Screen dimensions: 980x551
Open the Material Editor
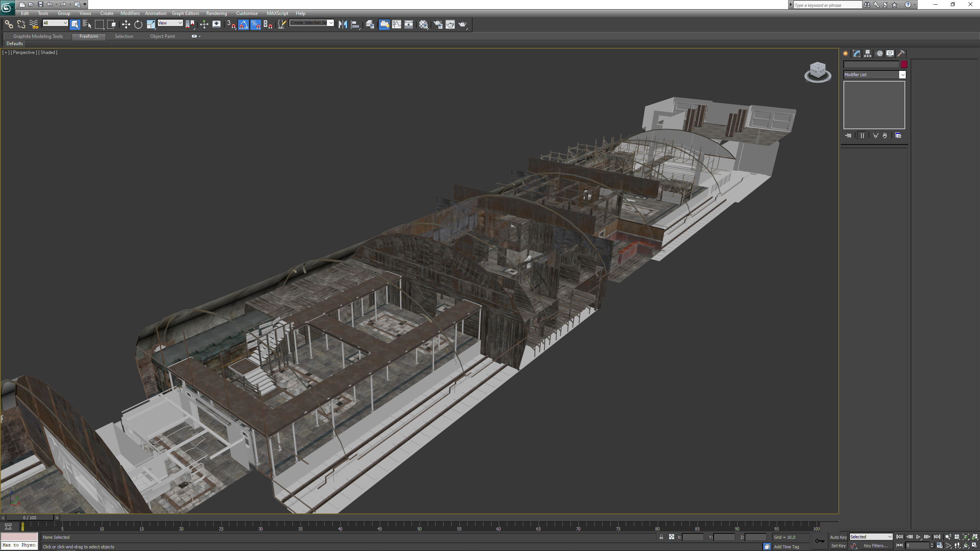coord(423,24)
